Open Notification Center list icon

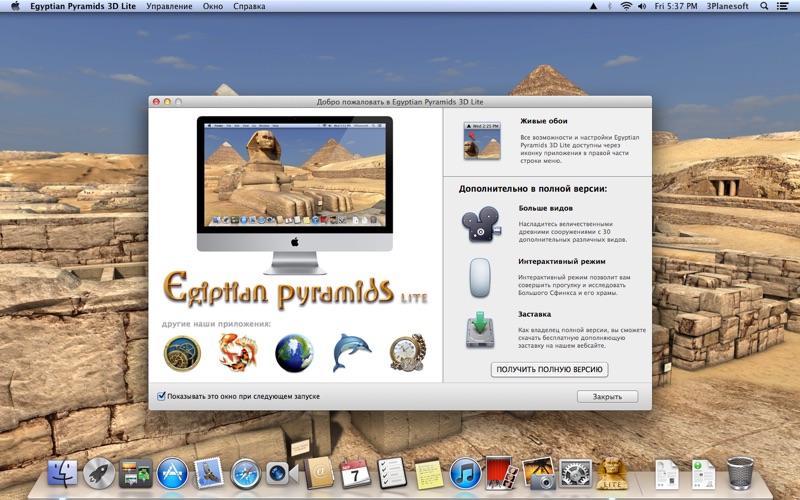782,6
